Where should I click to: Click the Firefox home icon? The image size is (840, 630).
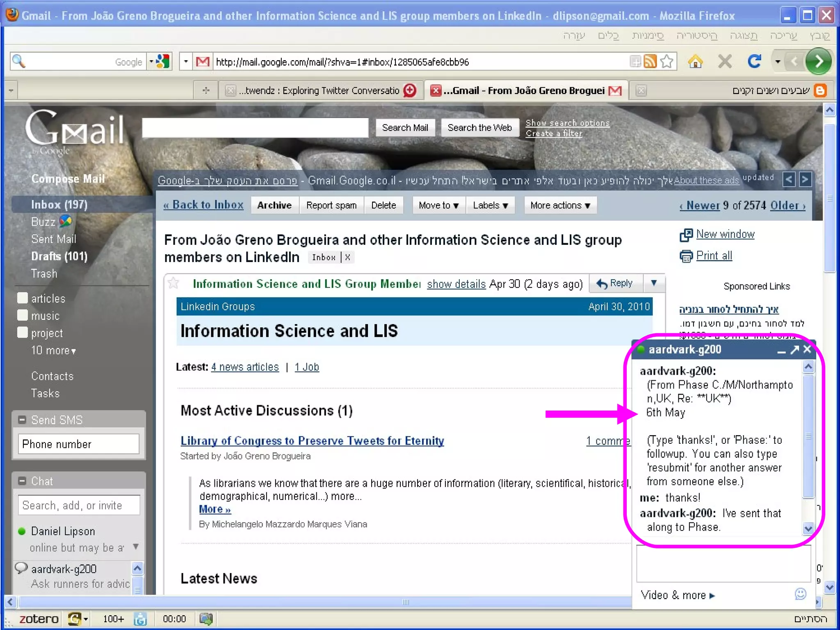(695, 62)
